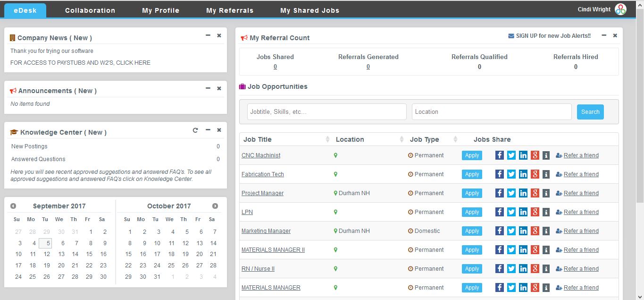Close the Knowledge Center panel
The image size is (644, 300).
coord(219,130)
